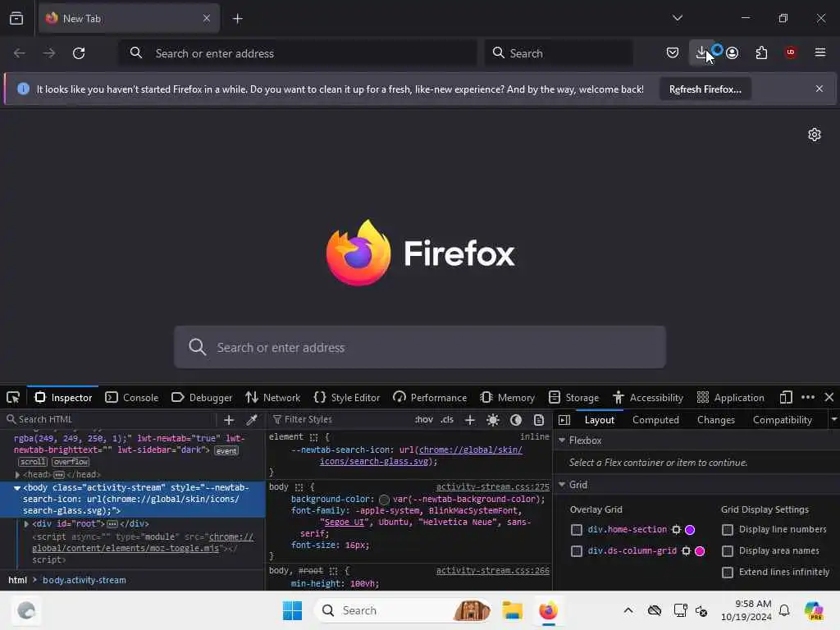Viewport: 840px width, 630px height.
Task: Change div.home-section grid overlay color
Action: pos(690,530)
